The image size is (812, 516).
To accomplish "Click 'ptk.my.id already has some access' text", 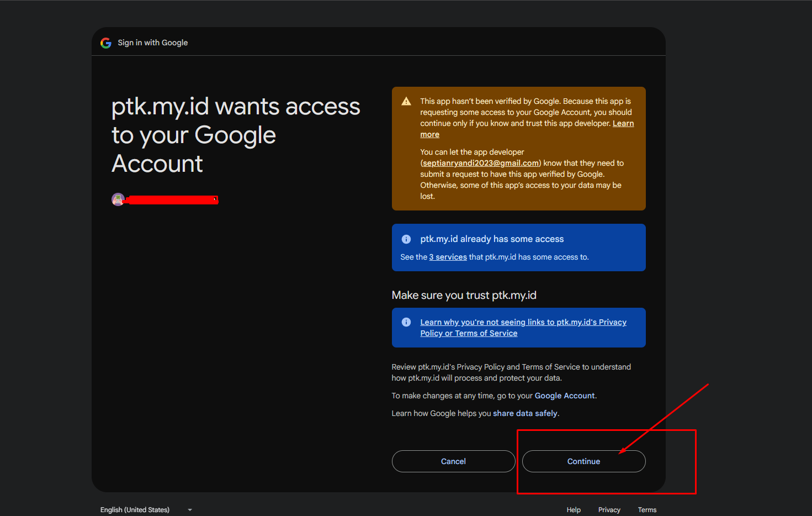I will (492, 239).
